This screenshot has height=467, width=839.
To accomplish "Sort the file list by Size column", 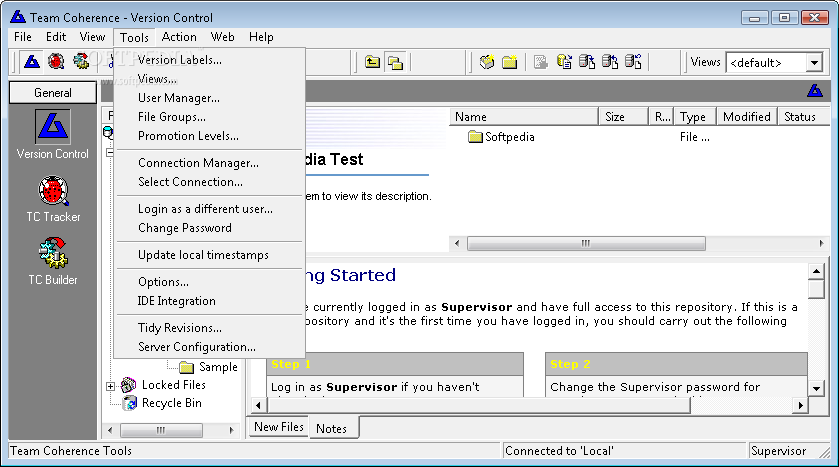I will point(623,117).
